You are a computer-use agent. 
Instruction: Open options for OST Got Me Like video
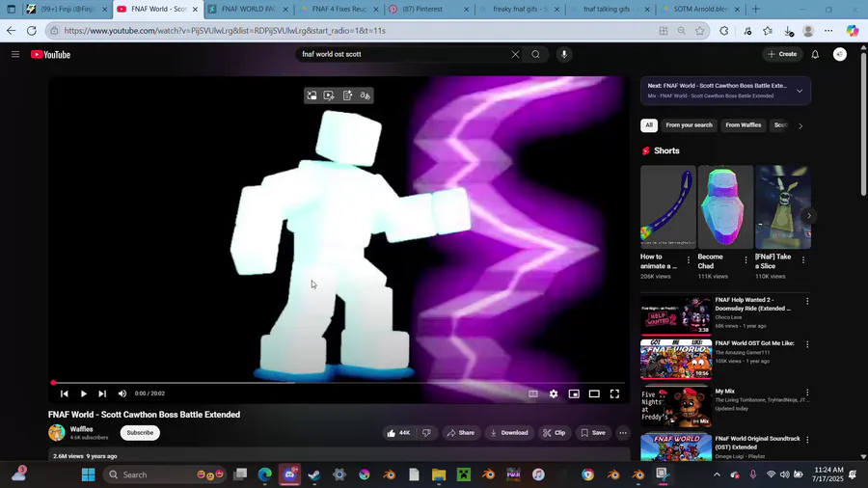807,344
